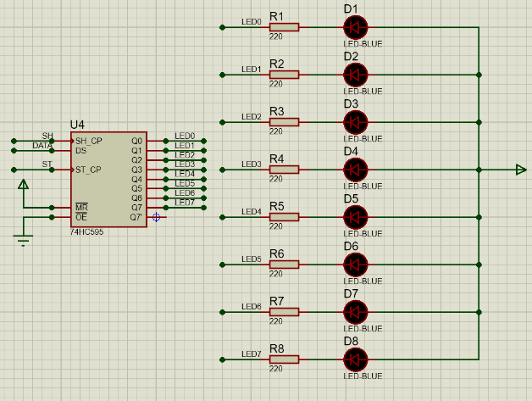The height and width of the screenshot is (401, 532).
Task: Select the D5 blue LED symbol
Action: pos(356,217)
